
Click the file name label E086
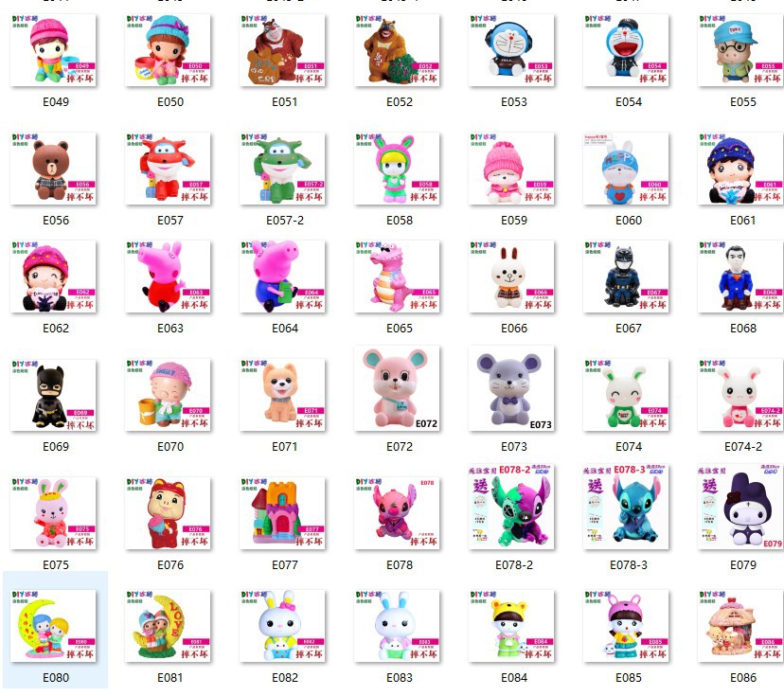(x=743, y=678)
